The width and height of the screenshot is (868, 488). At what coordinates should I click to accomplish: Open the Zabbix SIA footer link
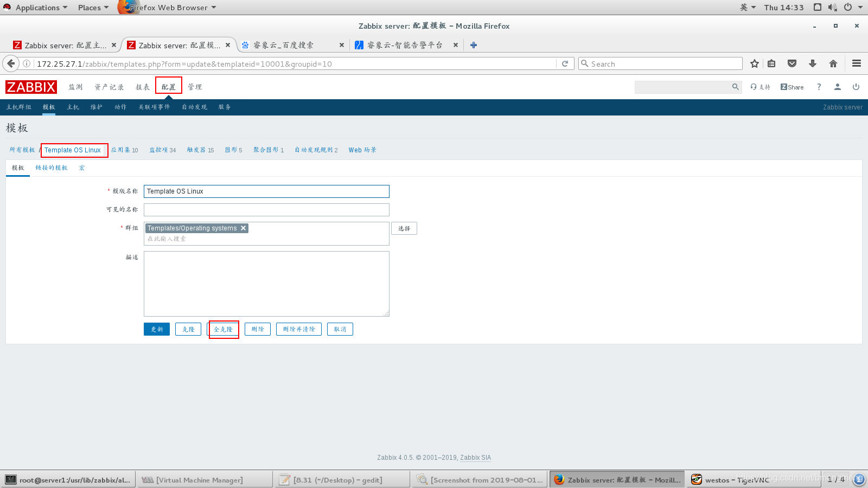(476, 458)
